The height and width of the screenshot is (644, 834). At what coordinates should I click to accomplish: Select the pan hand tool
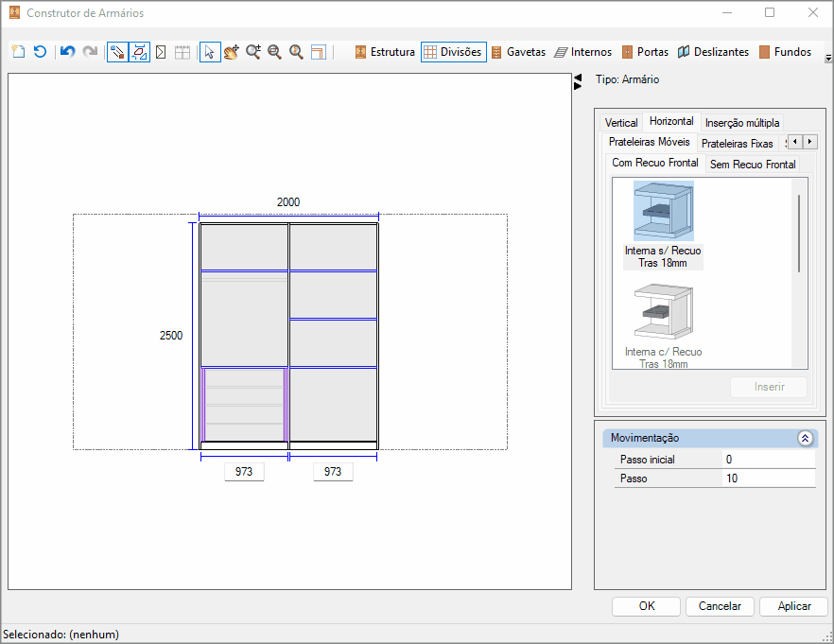point(232,52)
